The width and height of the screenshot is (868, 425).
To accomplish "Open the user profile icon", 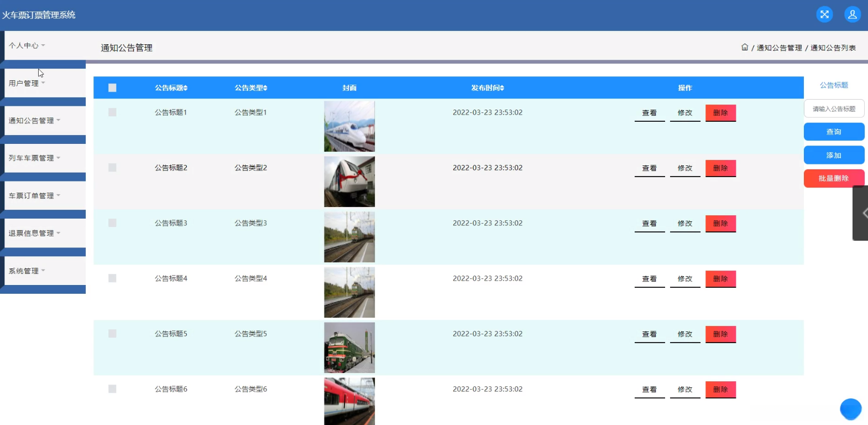I will pos(853,14).
